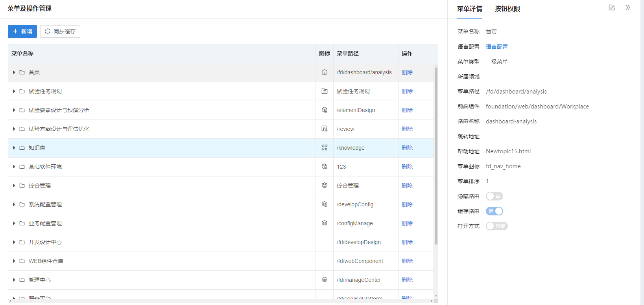644x305 pixels.
Task: Click the edit icon in the menu details panel
Action: coord(611,7)
